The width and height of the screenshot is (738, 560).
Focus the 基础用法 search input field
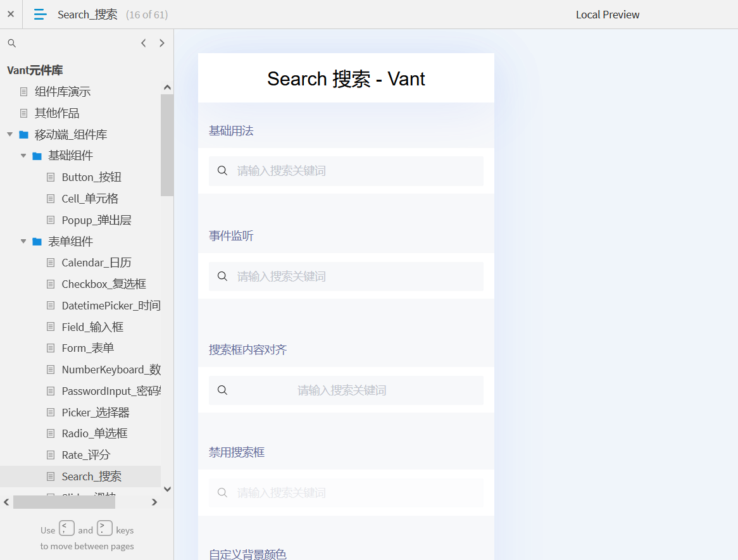[346, 171]
